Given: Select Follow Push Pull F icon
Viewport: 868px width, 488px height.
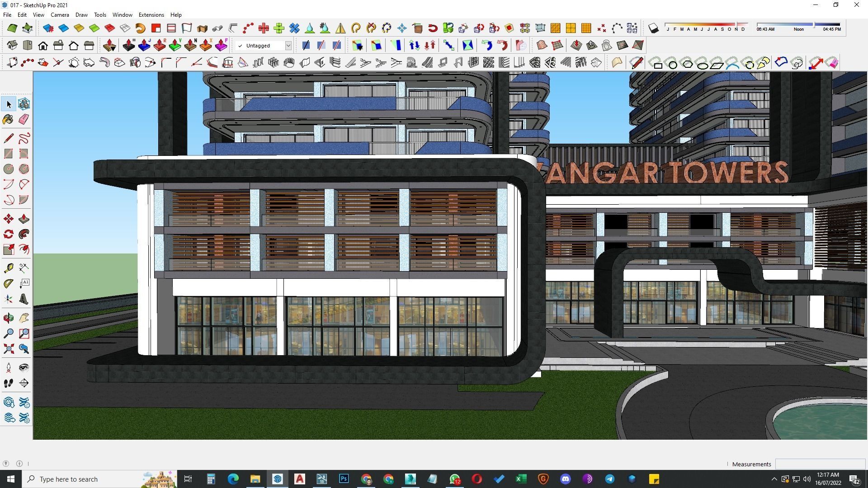Looking at the screenshot, I should (x=221, y=45).
